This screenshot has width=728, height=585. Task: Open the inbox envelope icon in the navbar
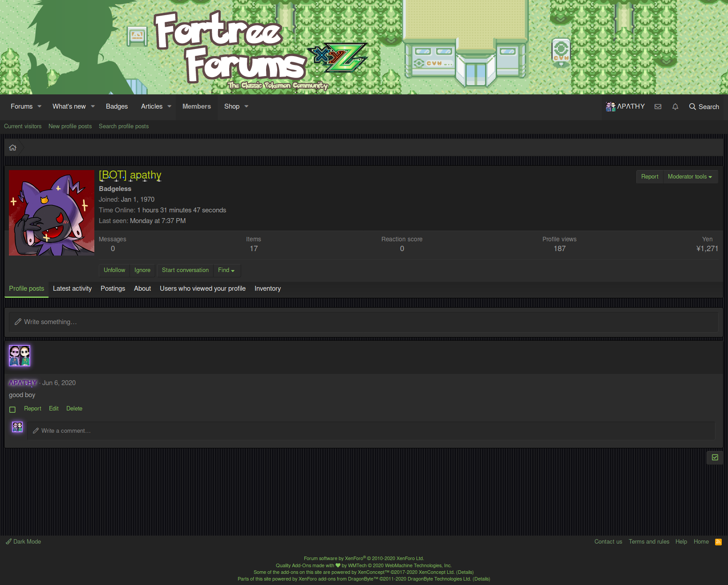[658, 107]
